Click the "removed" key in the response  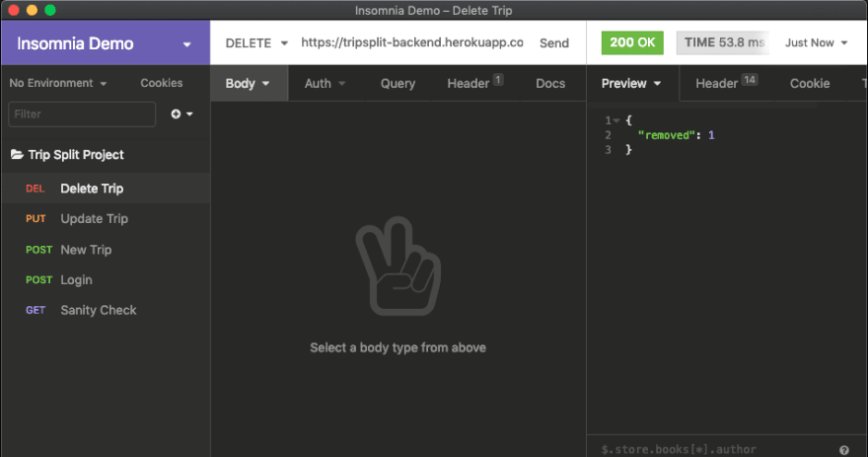[666, 135]
